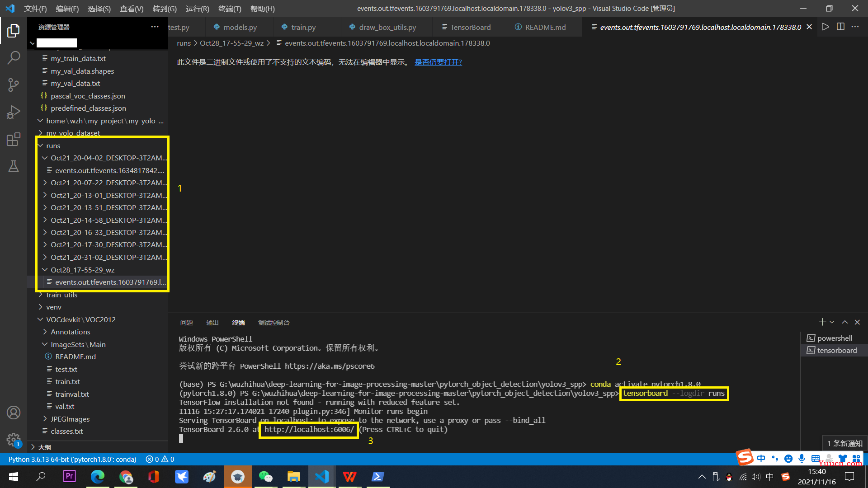Open the http://localhost:6006/ link in terminal
The height and width of the screenshot is (488, 868).
(x=309, y=429)
